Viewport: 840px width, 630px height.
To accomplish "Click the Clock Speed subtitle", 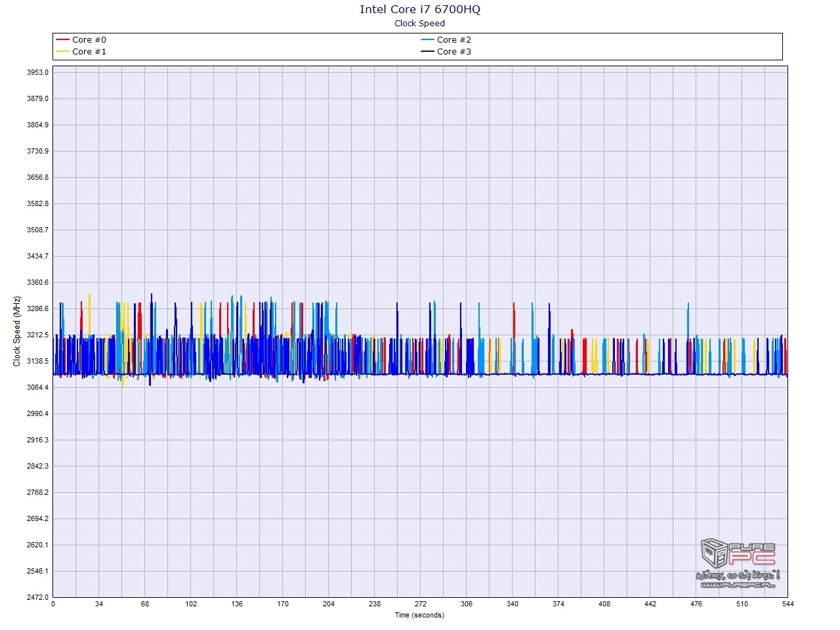I will coord(420,24).
